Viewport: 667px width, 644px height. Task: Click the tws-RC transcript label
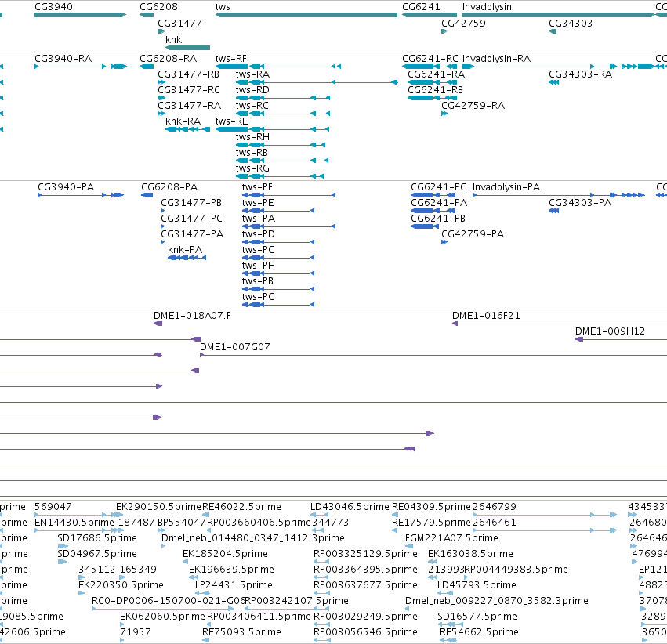click(252, 106)
